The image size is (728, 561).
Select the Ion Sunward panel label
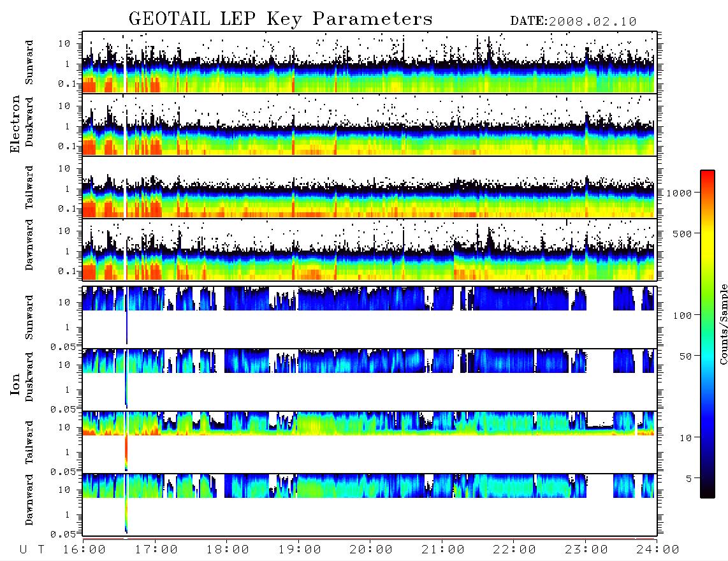coord(29,317)
